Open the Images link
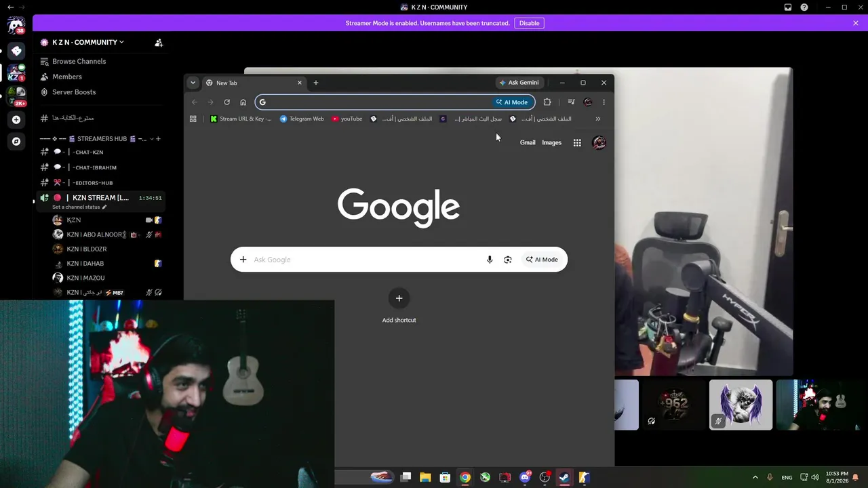This screenshot has width=868, height=488. coord(551,143)
